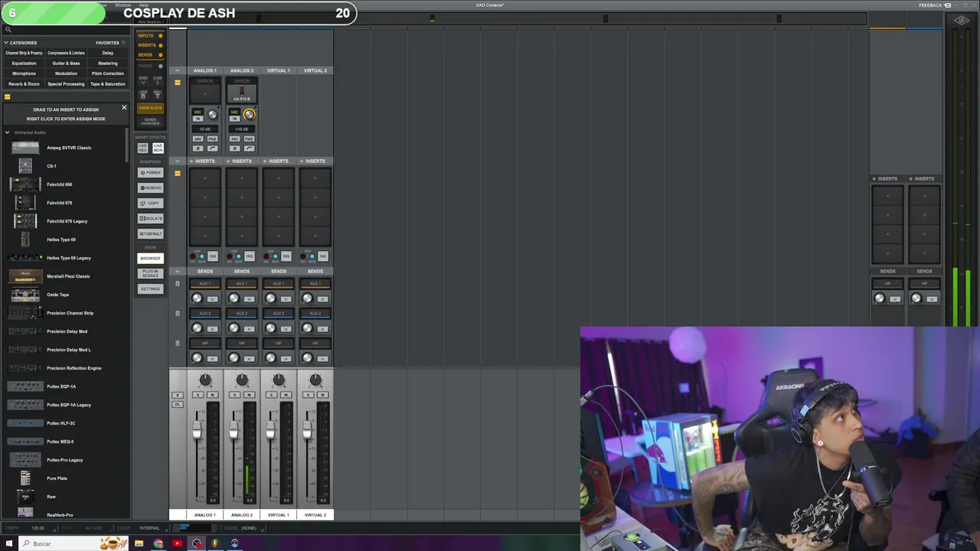The height and width of the screenshot is (551, 980).
Task: Select the Equalization category
Action: (x=24, y=64)
